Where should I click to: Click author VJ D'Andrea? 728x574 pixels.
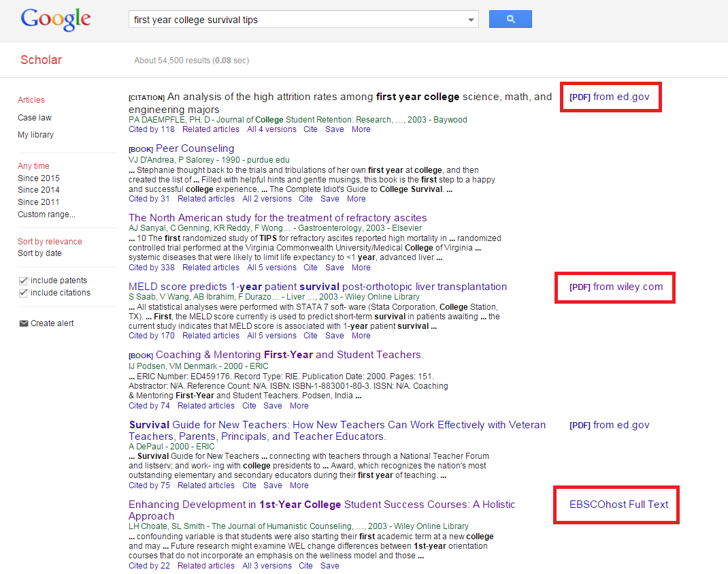(151, 160)
